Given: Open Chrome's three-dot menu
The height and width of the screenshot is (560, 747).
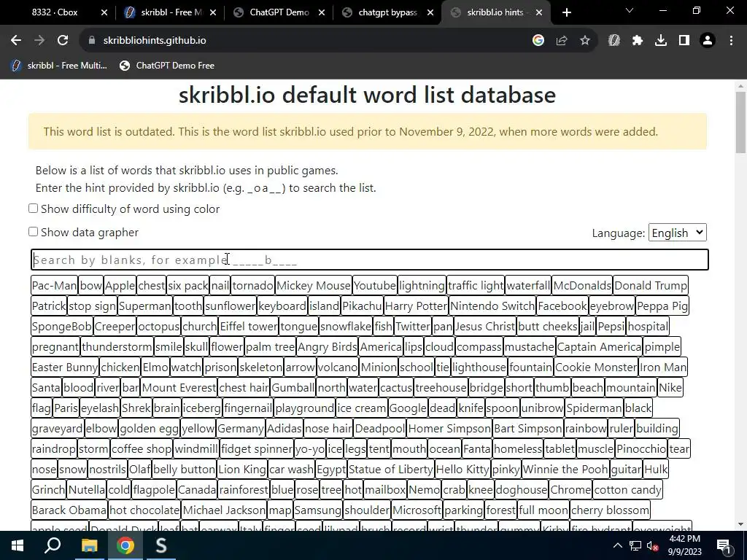Looking at the screenshot, I should (731, 41).
